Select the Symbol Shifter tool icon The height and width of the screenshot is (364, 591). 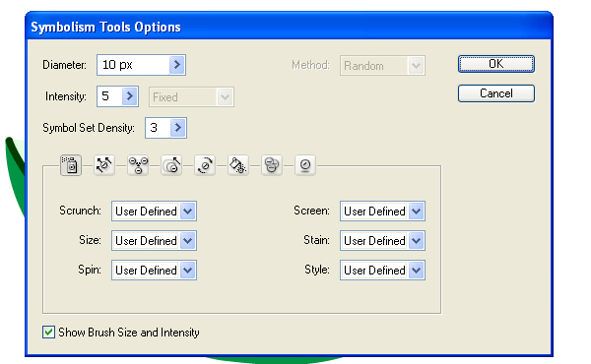(x=104, y=165)
